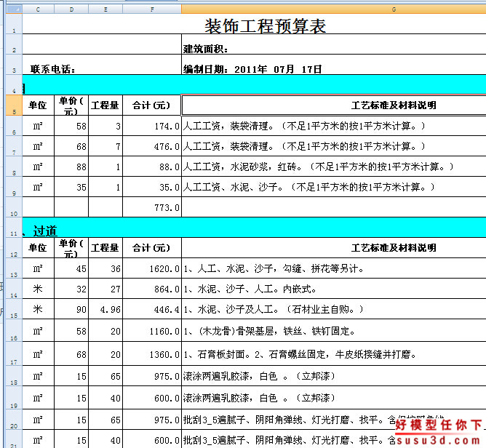The width and height of the screenshot is (486, 448).
Task: Click the 编制日期 2011年 07月 17日 cell
Action: 333,65
